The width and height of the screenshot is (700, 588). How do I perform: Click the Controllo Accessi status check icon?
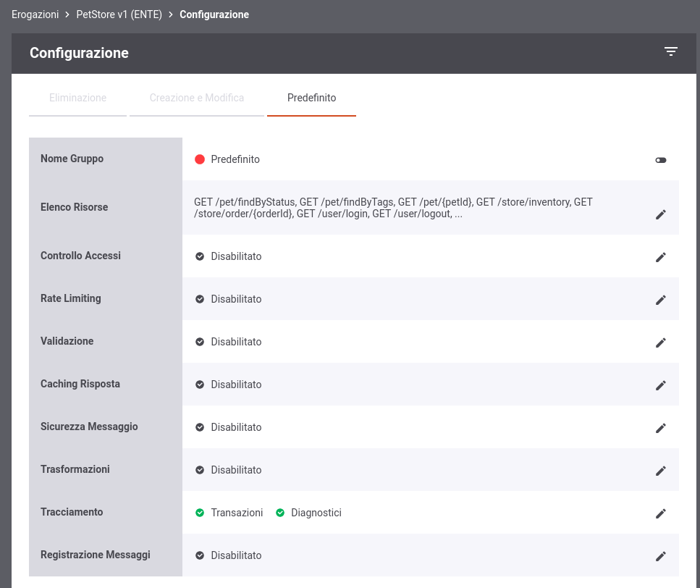coord(200,256)
